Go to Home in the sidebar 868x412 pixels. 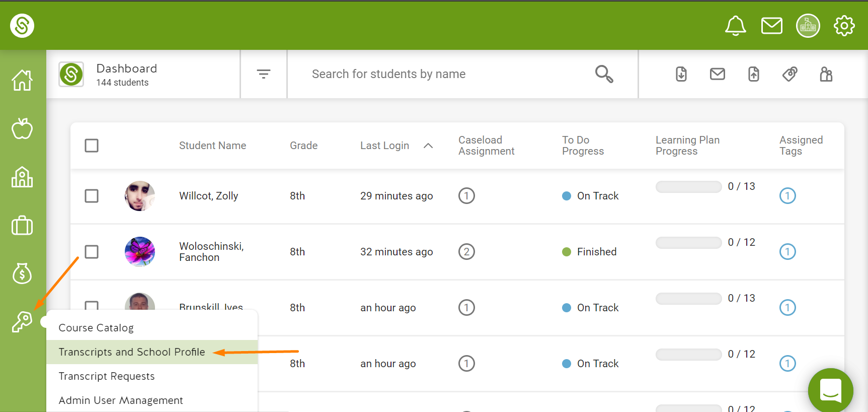[x=22, y=80]
